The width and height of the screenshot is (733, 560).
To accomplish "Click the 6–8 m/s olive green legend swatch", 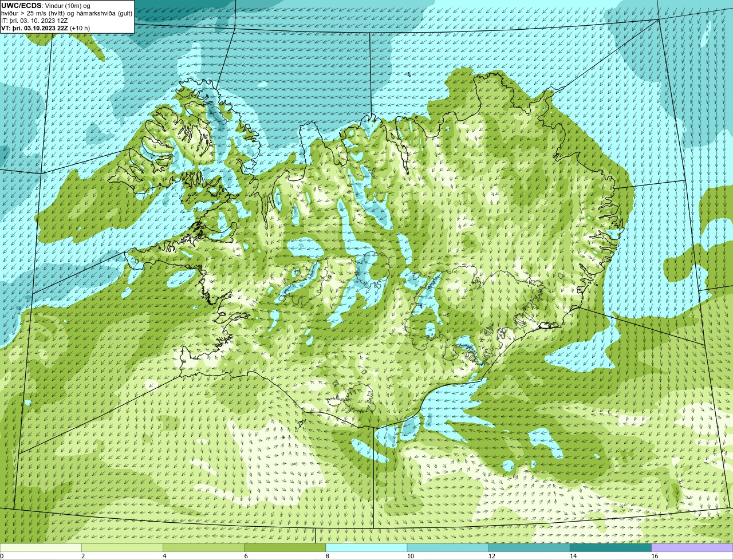I will click(285, 548).
